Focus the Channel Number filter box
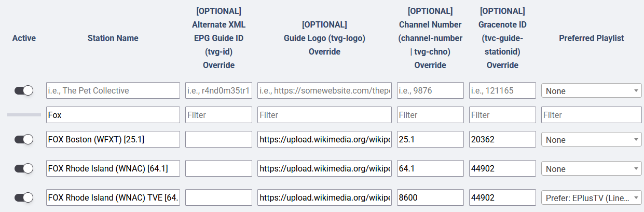This screenshot has height=212, width=644. tap(430, 115)
